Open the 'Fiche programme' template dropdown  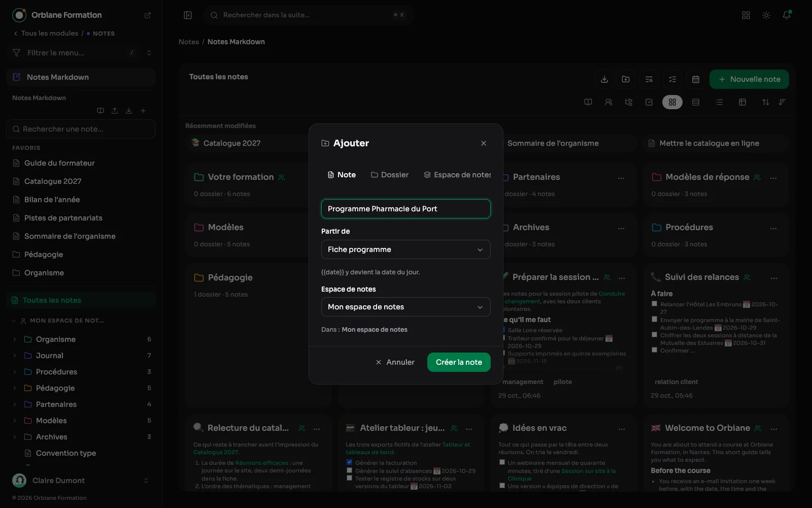(406, 249)
